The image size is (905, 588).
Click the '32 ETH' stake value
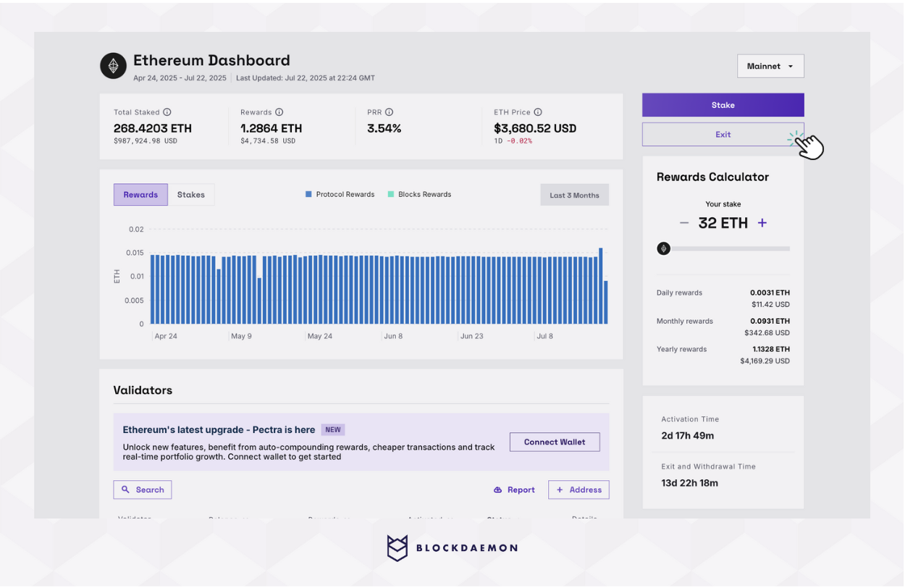pyautogui.click(x=723, y=223)
